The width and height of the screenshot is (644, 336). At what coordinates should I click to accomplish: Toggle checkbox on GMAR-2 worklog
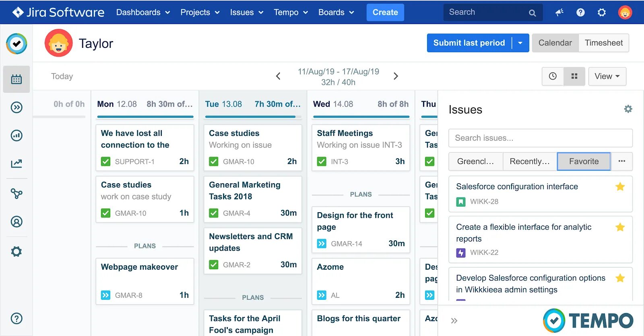[x=214, y=265]
